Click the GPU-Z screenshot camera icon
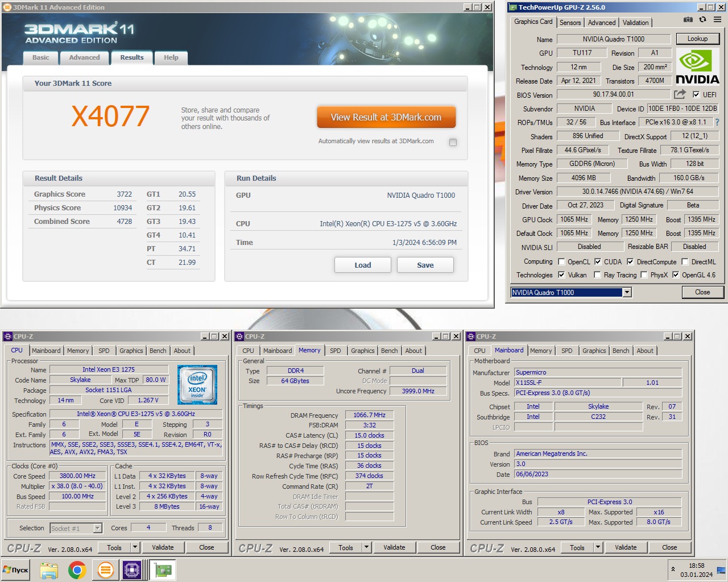This screenshot has height=582, width=728. click(688, 19)
